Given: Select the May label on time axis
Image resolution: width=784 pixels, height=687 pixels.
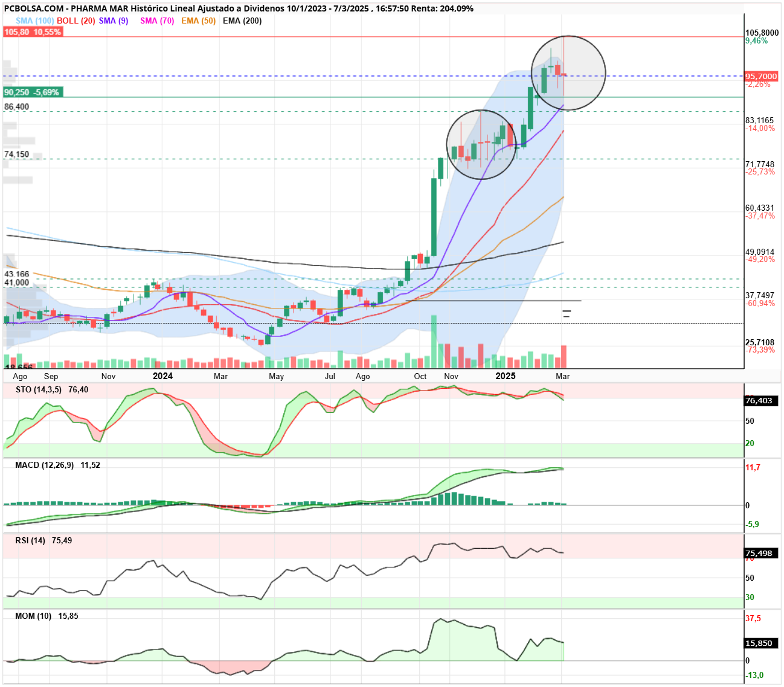Looking at the screenshot, I should pyautogui.click(x=276, y=376).
